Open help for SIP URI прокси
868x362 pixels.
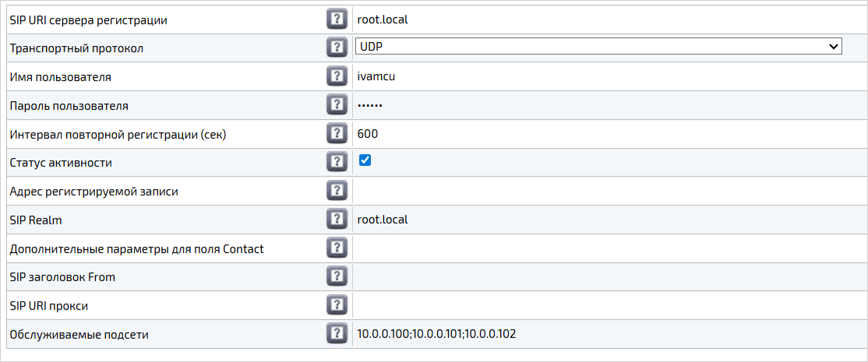(335, 305)
